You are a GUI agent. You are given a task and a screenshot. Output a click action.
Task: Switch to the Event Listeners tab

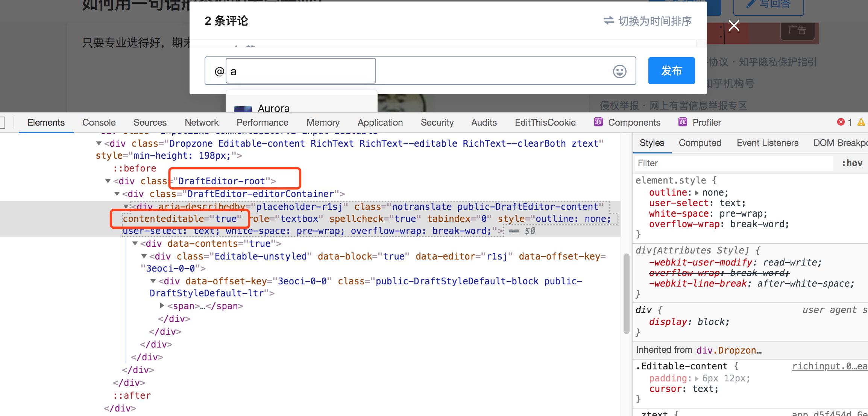pyautogui.click(x=767, y=143)
